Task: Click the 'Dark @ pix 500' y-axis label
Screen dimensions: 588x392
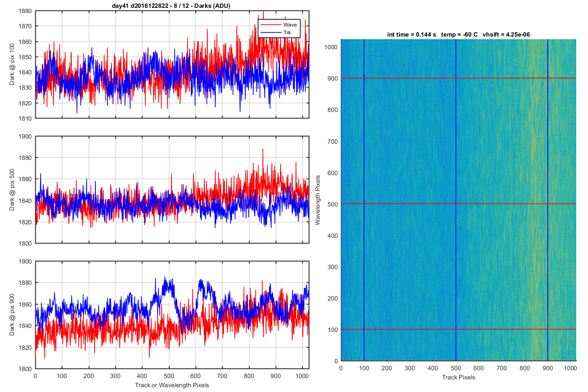Action: tap(12, 189)
